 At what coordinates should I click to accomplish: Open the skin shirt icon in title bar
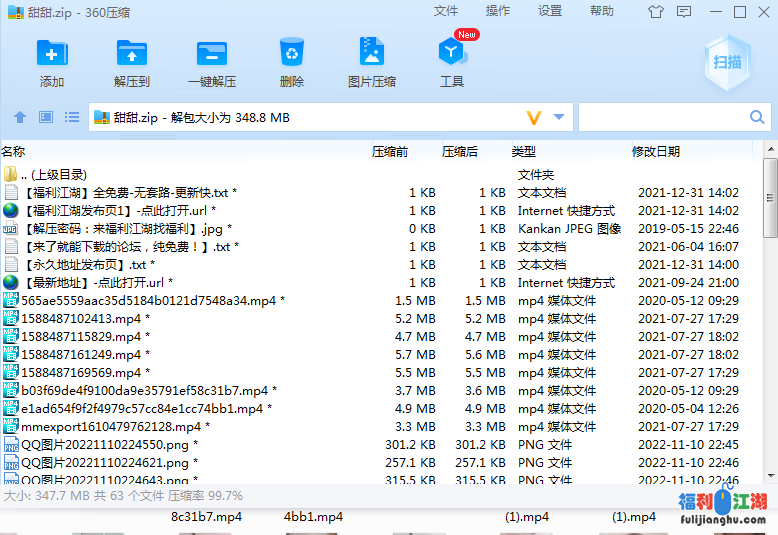(656, 12)
